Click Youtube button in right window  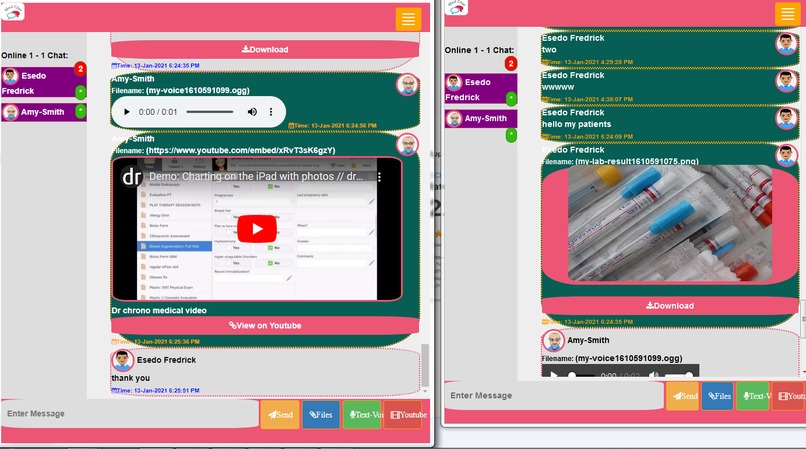tap(789, 396)
